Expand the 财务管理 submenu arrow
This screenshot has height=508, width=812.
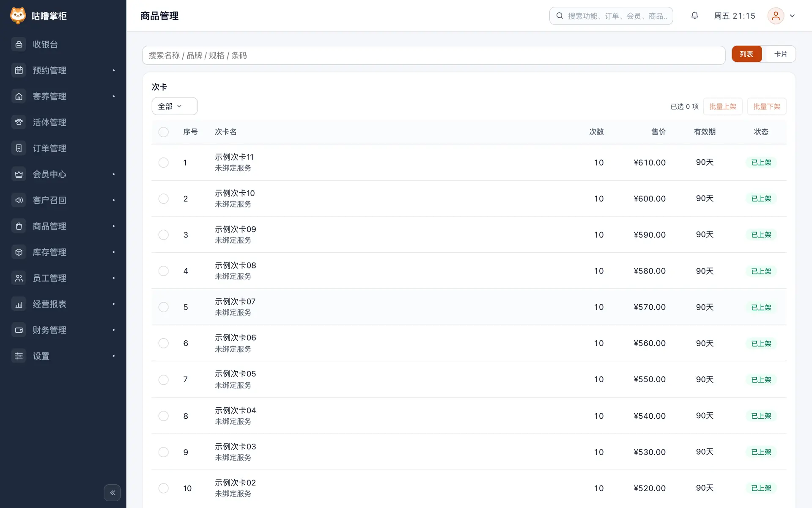pos(114,330)
